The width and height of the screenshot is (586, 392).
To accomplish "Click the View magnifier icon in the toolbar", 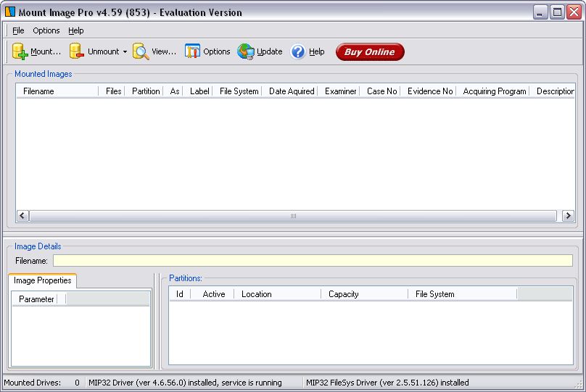I will pos(141,51).
